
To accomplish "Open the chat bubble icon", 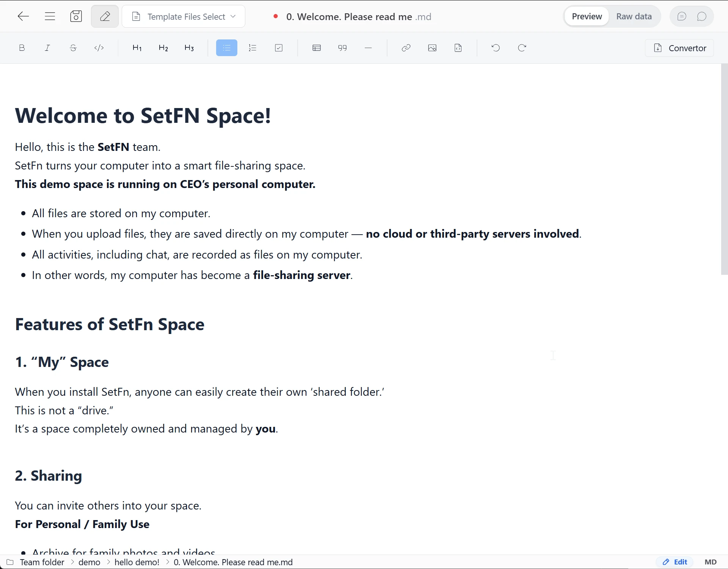I will click(702, 16).
